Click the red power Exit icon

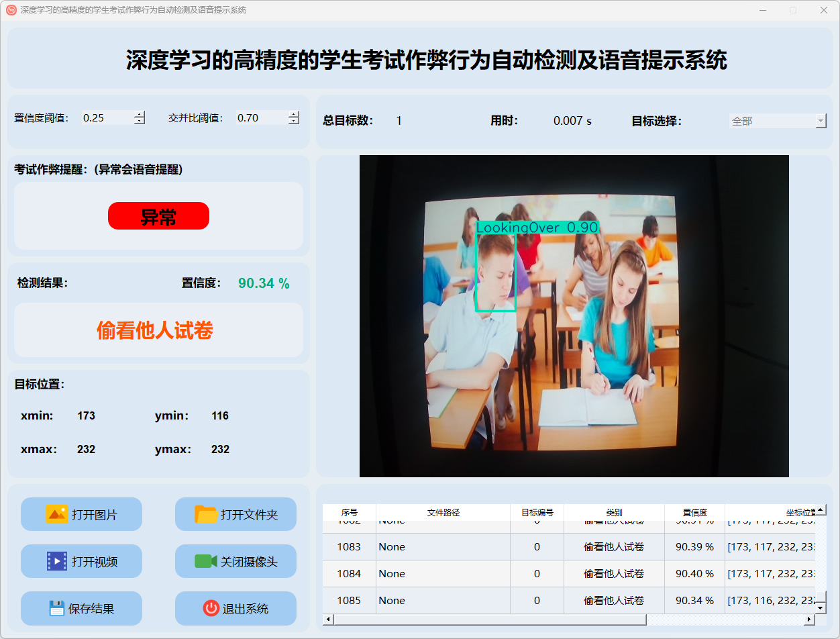tap(211, 608)
